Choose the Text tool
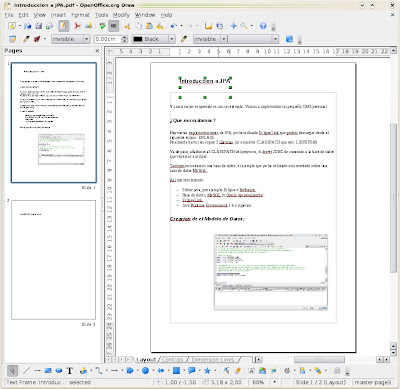400x389 pixels. tap(70, 370)
